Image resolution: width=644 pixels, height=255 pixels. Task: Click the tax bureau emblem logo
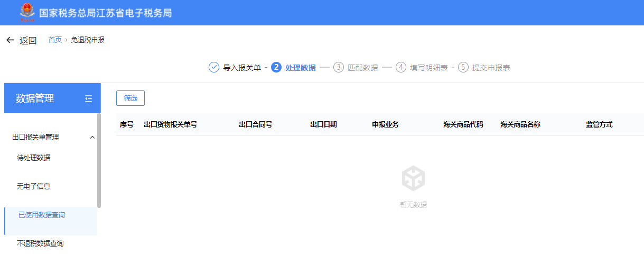25,12
